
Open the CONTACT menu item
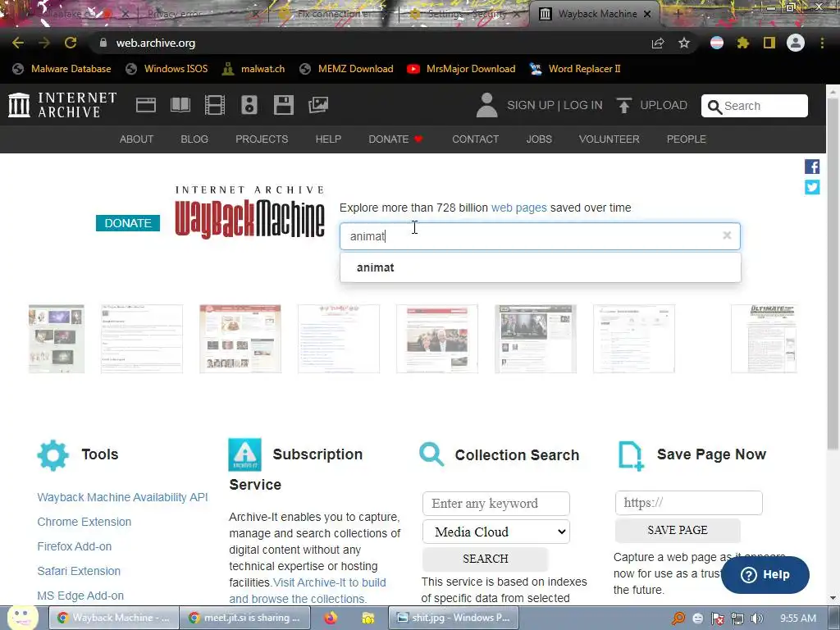475,139
